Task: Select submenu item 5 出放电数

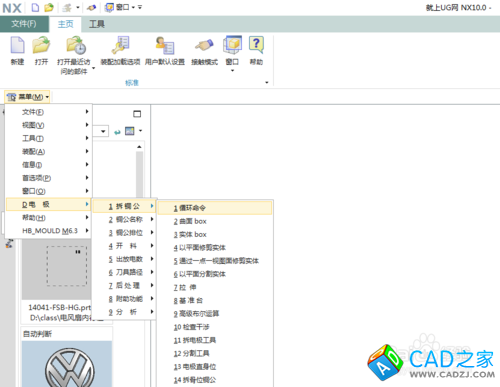Action: (124, 259)
